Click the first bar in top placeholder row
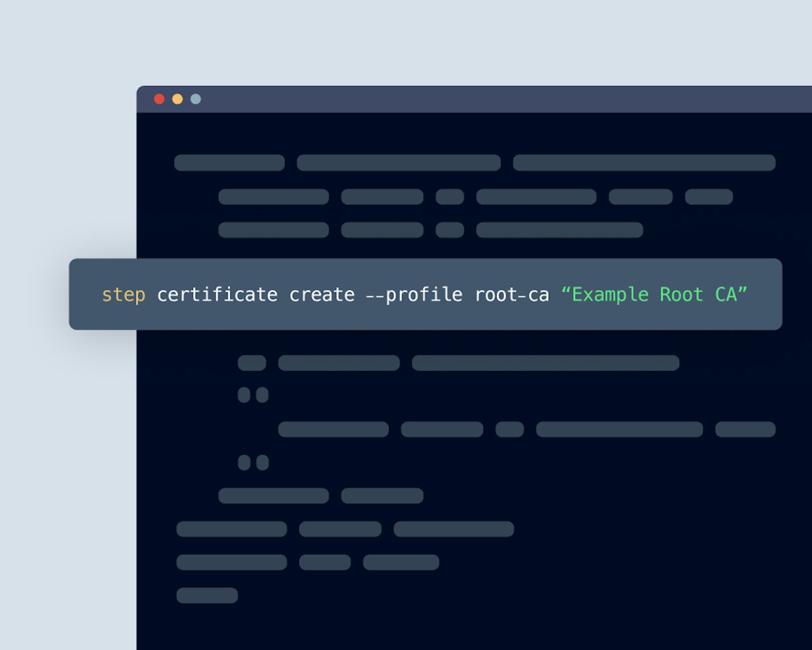 coord(229,163)
